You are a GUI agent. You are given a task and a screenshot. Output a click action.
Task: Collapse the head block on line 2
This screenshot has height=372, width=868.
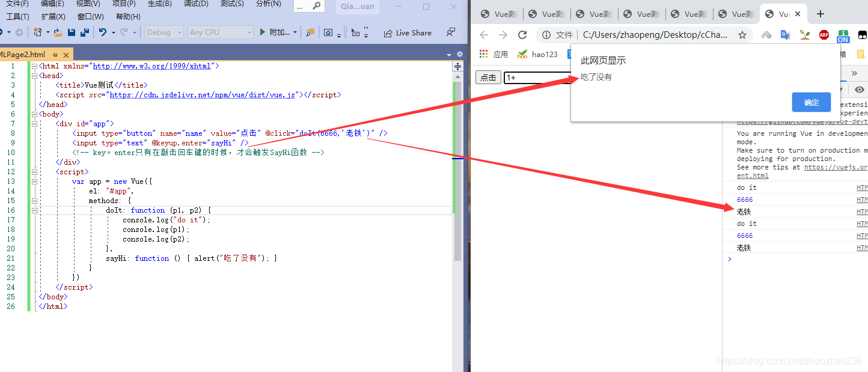coord(34,76)
